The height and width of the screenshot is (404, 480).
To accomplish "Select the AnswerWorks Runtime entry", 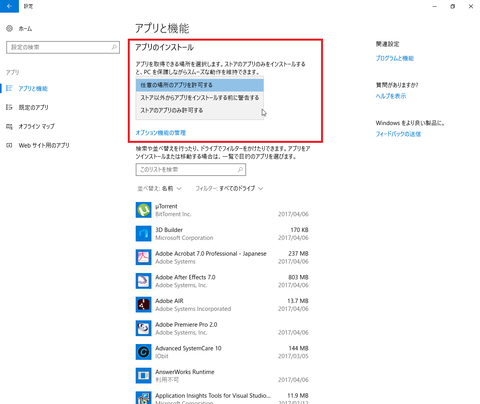I will (185, 372).
